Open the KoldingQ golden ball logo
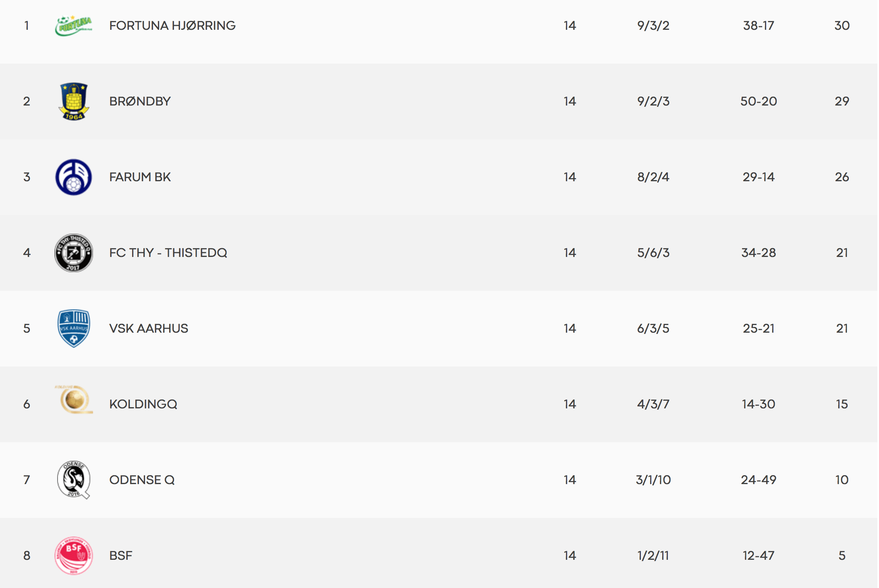The height and width of the screenshot is (588, 879). (74, 400)
